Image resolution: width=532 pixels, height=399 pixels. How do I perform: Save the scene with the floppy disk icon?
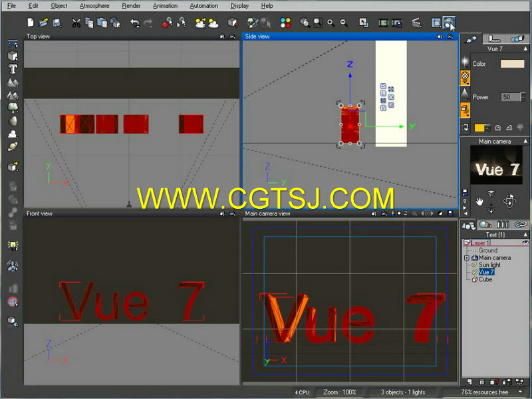(57, 23)
